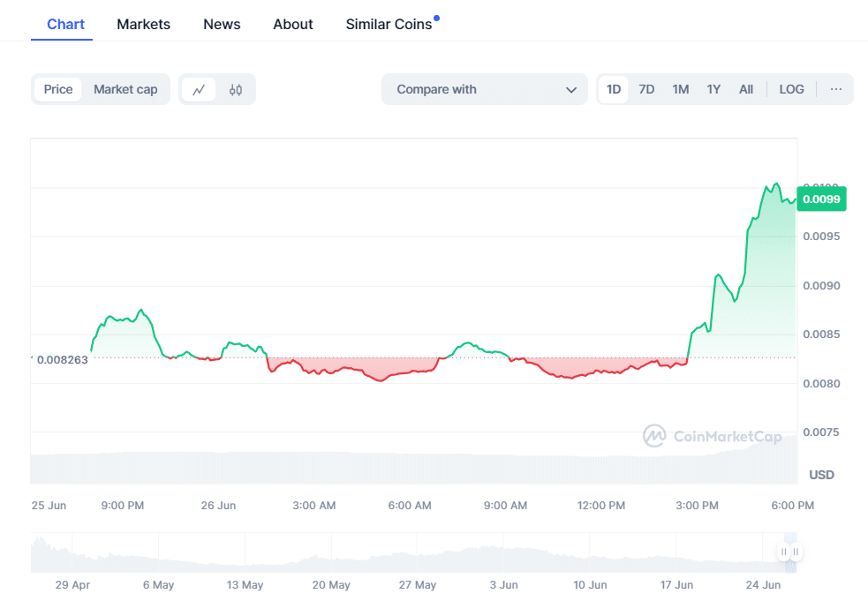Image resolution: width=868 pixels, height=616 pixels.
Task: Select the 7D time range
Action: (x=646, y=89)
